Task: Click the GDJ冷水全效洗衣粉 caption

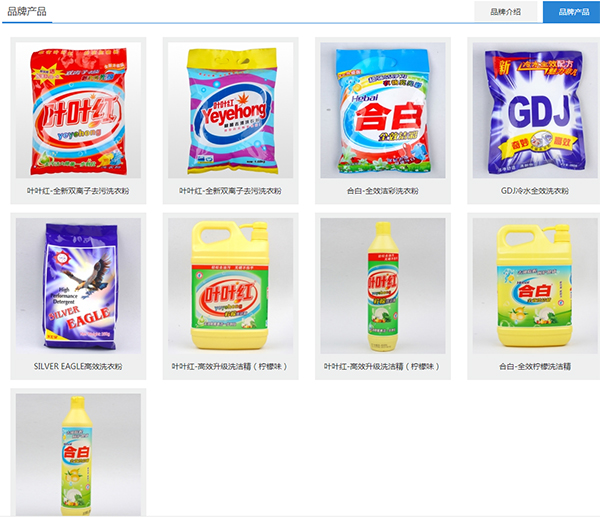Action: click(x=535, y=191)
